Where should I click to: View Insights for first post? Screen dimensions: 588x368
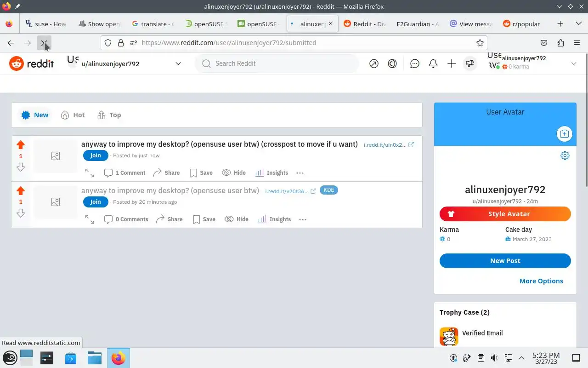coord(271,173)
